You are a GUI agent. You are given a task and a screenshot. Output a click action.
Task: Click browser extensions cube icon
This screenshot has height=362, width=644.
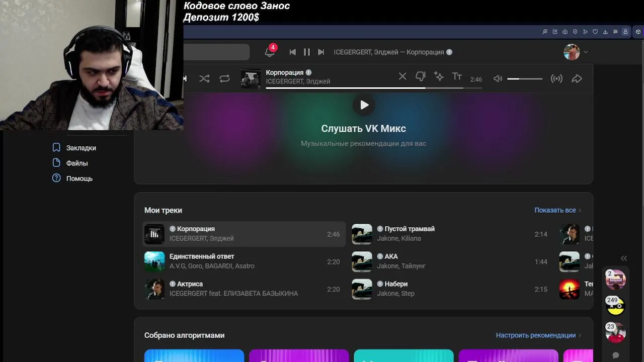(x=638, y=32)
